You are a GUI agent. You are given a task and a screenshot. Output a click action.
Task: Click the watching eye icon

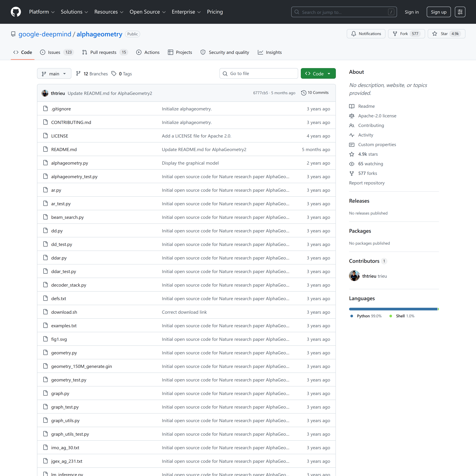(352, 164)
